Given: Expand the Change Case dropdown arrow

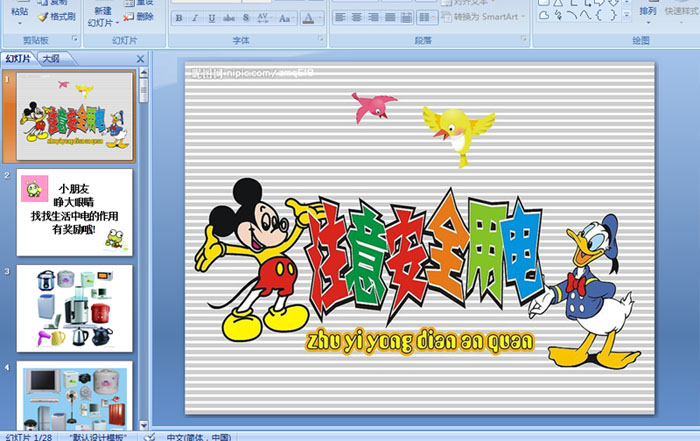Looking at the screenshot, I should pyautogui.click(x=293, y=18).
